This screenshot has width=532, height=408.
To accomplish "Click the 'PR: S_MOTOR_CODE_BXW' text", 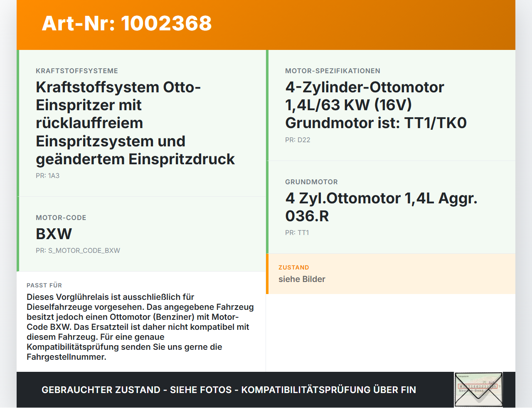I will click(78, 250).
